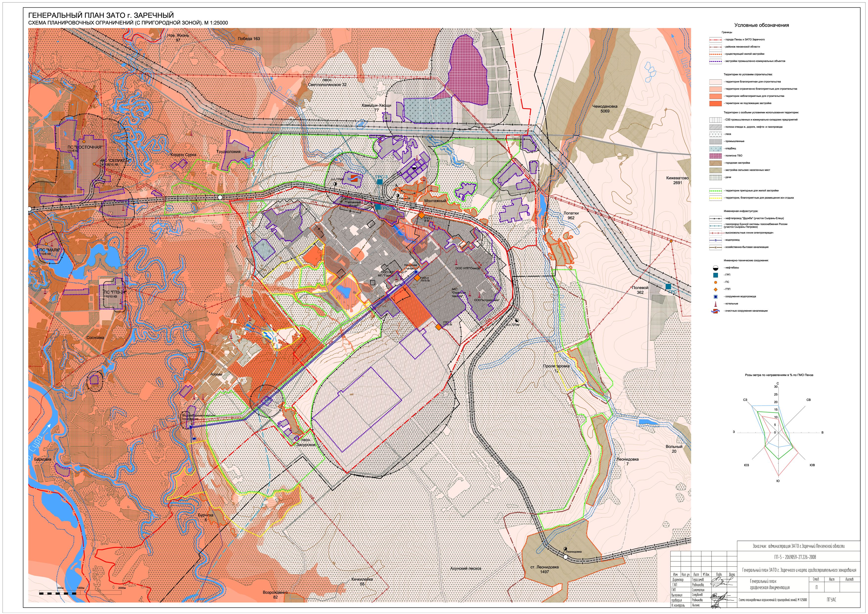Click the нефтебазы half-black circle legend icon
The width and height of the screenshot is (868, 614).
pyautogui.click(x=716, y=268)
